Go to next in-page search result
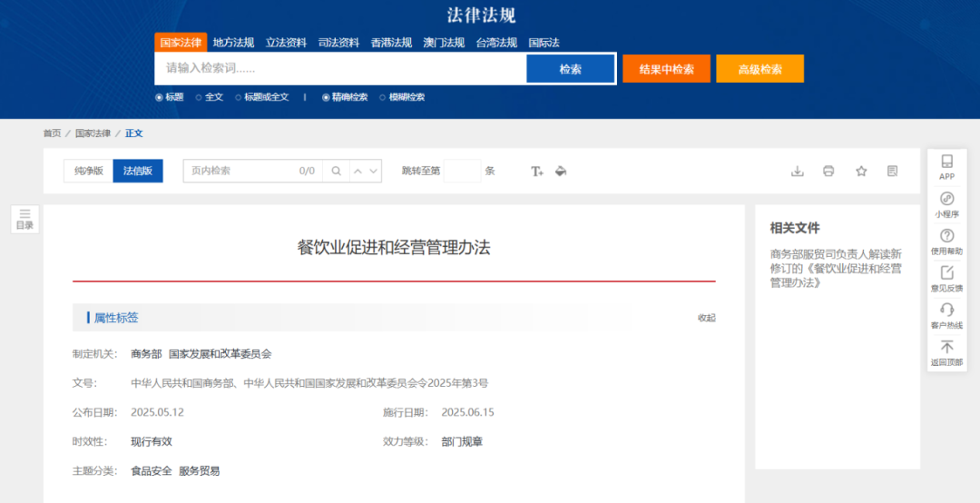Viewport: 980px width, 503px height. coord(374,171)
